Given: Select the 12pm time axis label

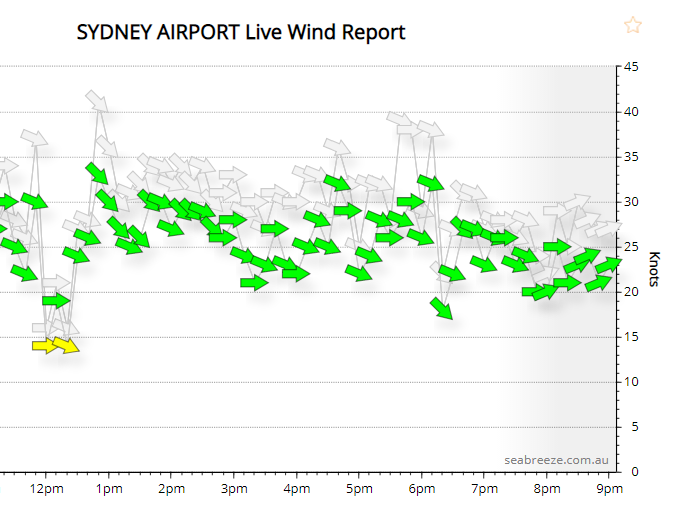Looking at the screenshot, I should coord(46,489).
